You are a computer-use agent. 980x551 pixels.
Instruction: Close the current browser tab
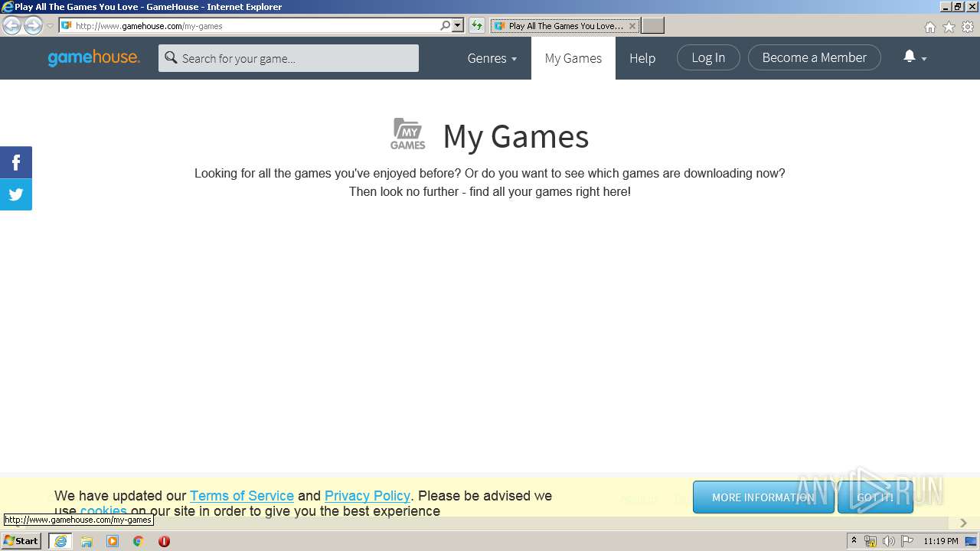pos(632,26)
